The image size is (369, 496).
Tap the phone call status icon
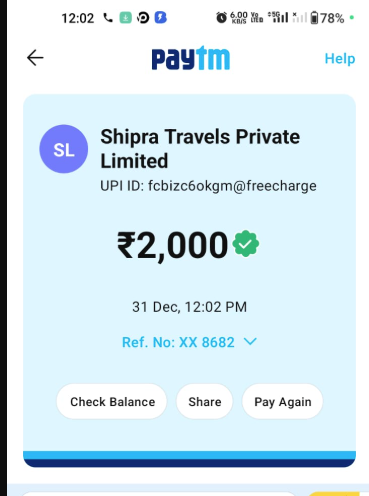click(x=108, y=18)
